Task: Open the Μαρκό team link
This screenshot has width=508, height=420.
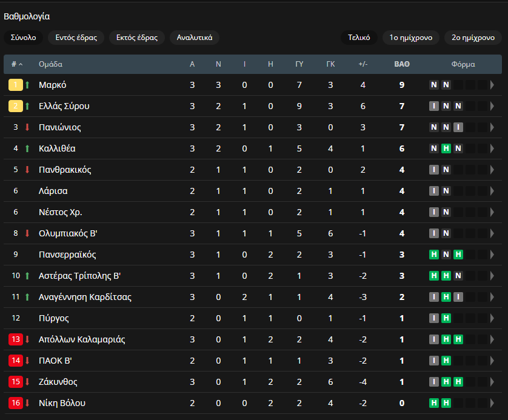Action: (53, 85)
